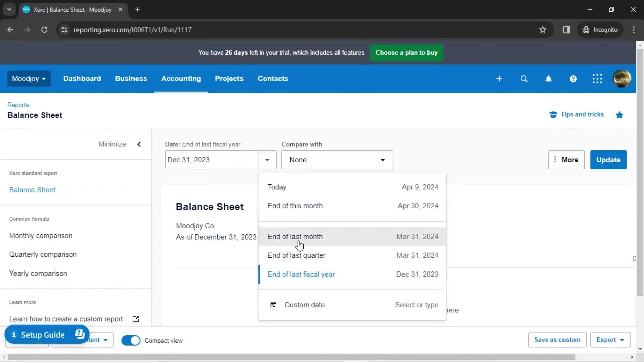This screenshot has width=644, height=362.
Task: Click the plus create-new icon in Xero header
Action: point(499,79)
